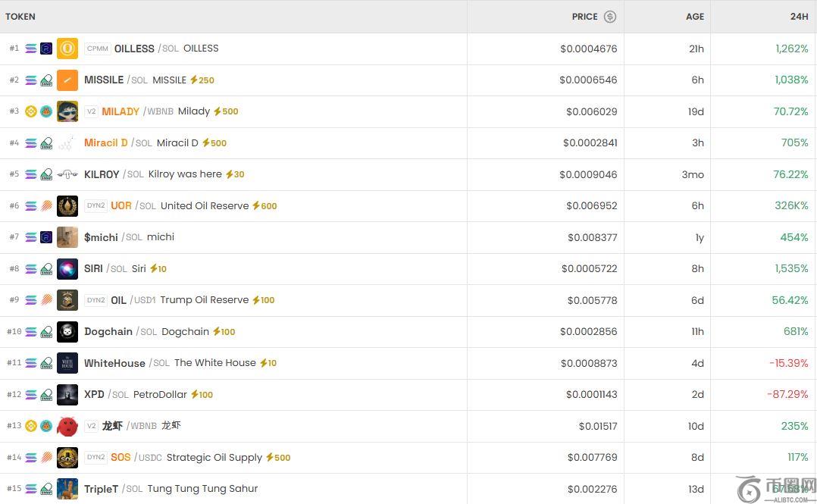The image size is (817, 504).
Task: Sort by PRICE column header
Action: pos(584,17)
